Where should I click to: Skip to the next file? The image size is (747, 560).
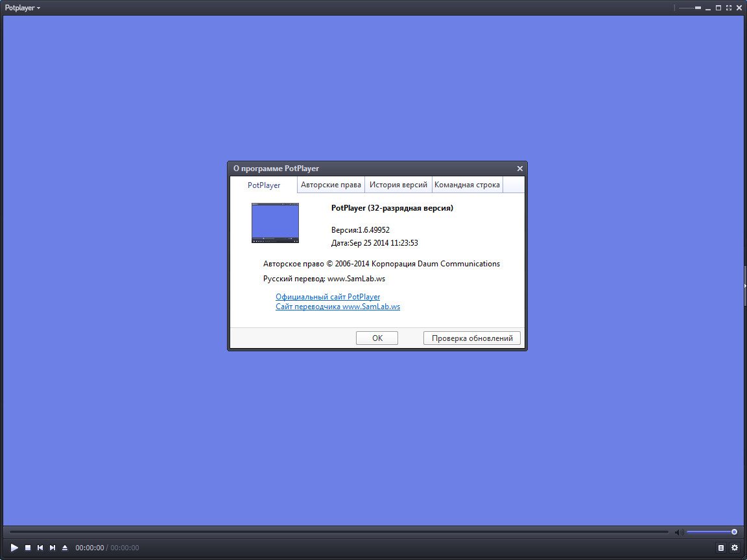click(x=52, y=548)
